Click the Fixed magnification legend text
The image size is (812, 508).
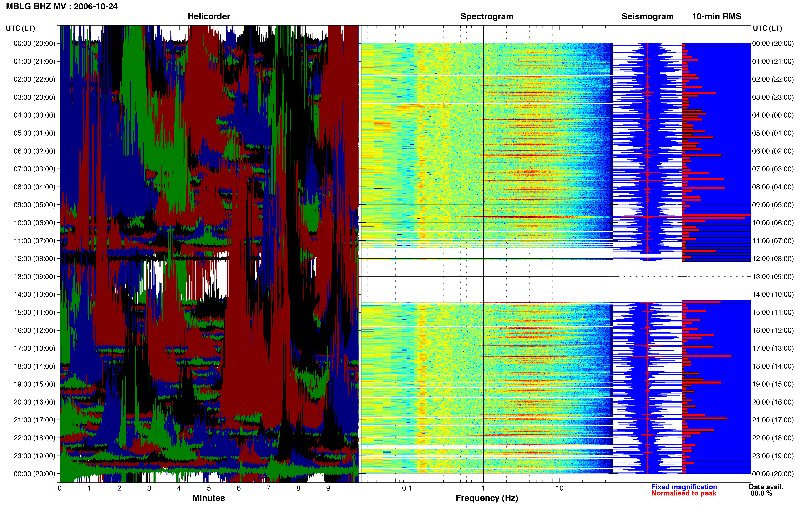pyautogui.click(x=684, y=487)
